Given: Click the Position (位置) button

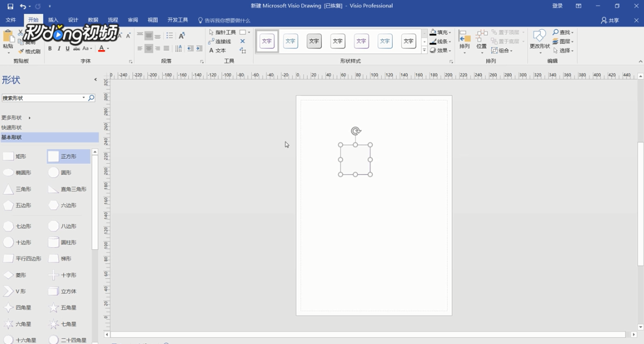Looking at the screenshot, I should tap(481, 41).
